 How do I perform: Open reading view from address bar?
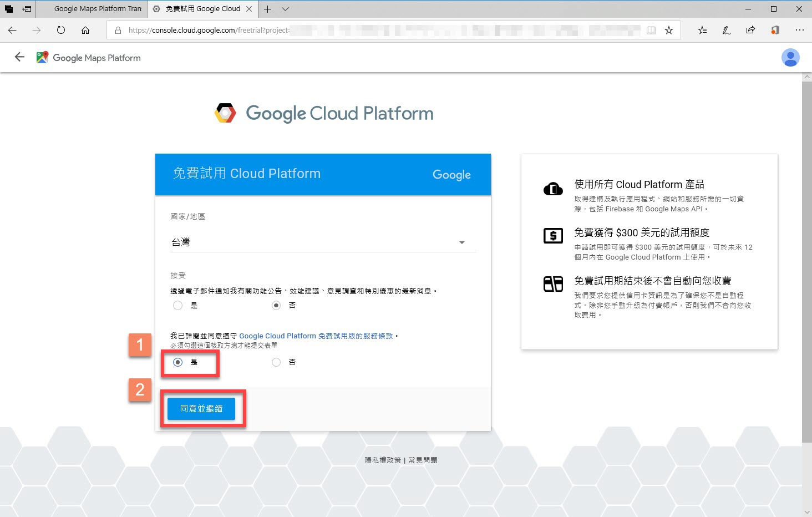[x=651, y=31]
